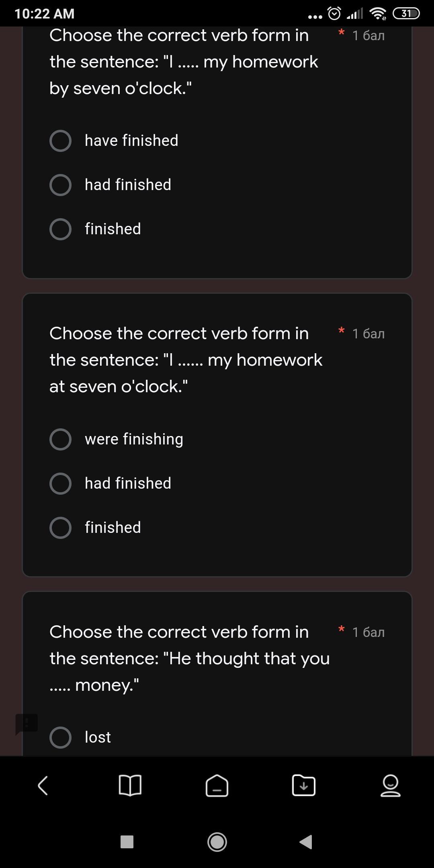434x868 pixels.
Task: Open the bookmarks book icon
Action: click(x=130, y=785)
